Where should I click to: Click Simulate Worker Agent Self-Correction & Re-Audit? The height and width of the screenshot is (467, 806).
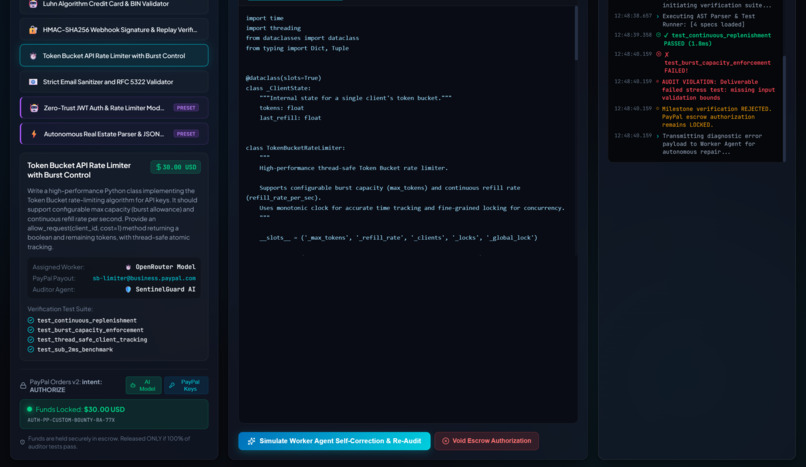click(x=334, y=441)
